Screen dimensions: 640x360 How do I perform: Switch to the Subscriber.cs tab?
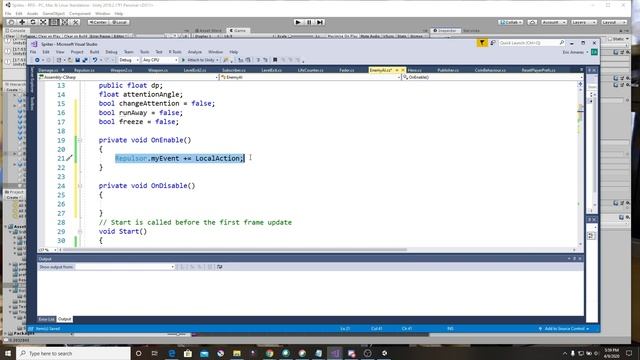coord(233,70)
